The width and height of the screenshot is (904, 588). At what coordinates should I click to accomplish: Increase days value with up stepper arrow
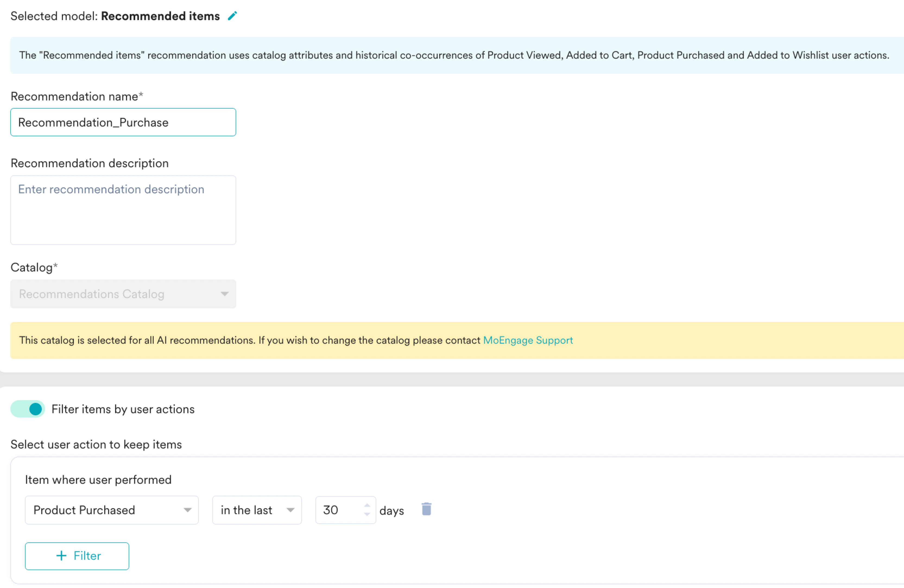[x=366, y=505]
